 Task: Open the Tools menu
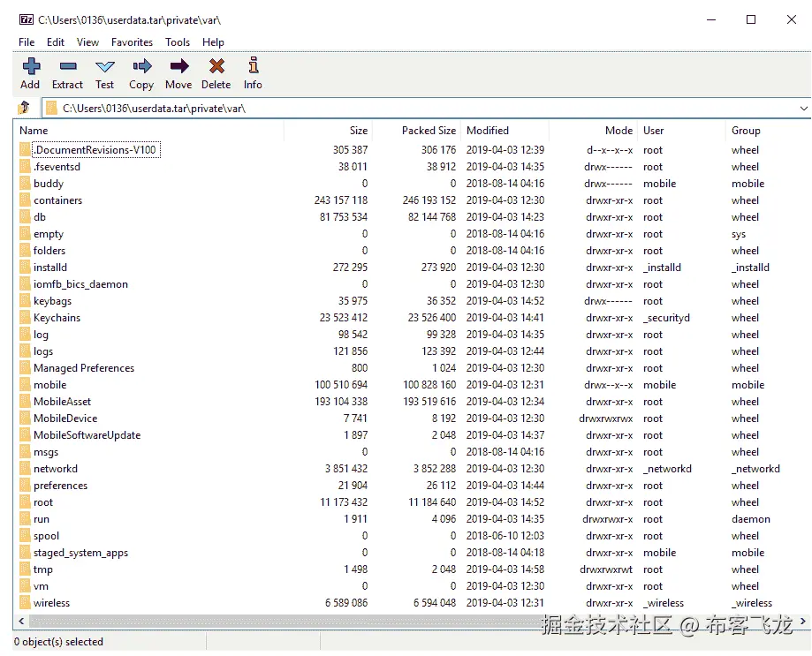point(177,42)
